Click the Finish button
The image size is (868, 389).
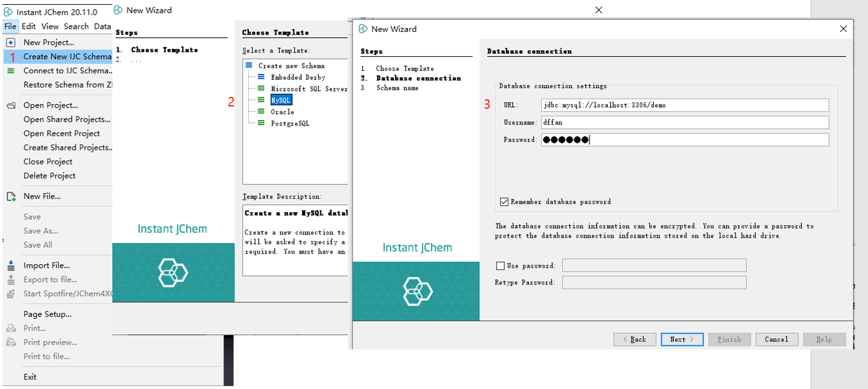pos(730,339)
